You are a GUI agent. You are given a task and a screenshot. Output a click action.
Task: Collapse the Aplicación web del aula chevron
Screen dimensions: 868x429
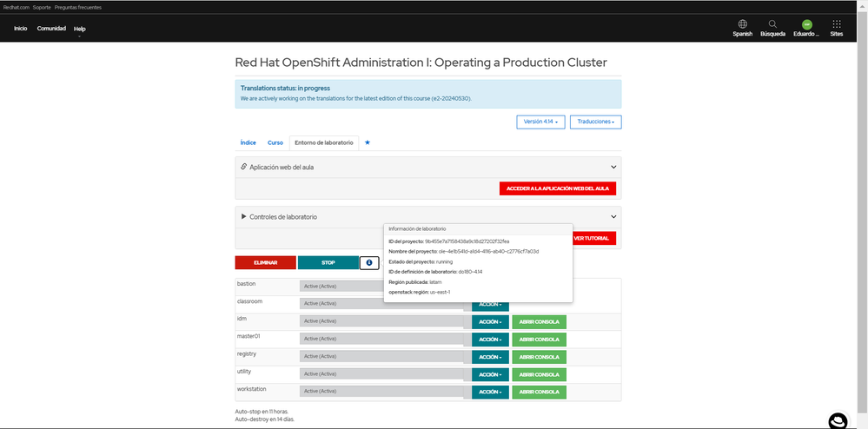click(x=613, y=167)
